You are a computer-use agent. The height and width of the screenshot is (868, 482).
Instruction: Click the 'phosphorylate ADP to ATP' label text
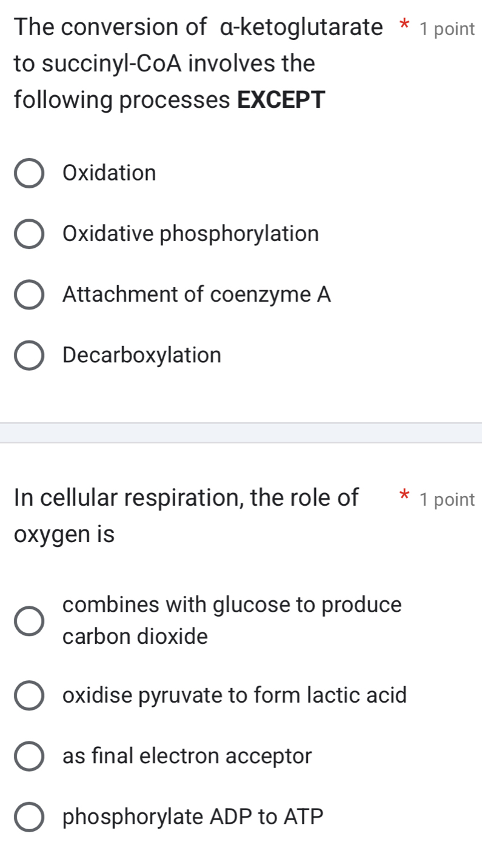pyautogui.click(x=193, y=817)
